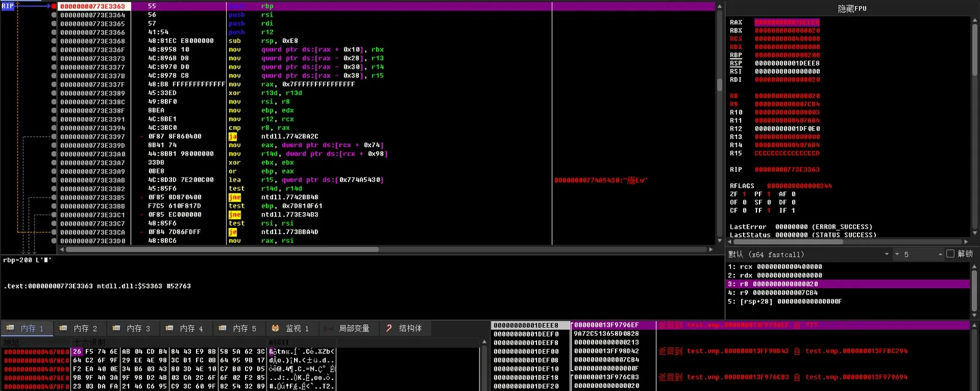The width and height of the screenshot is (980, 391).
Task: Click the 地址 column header in dump
Action: click(x=37, y=343)
